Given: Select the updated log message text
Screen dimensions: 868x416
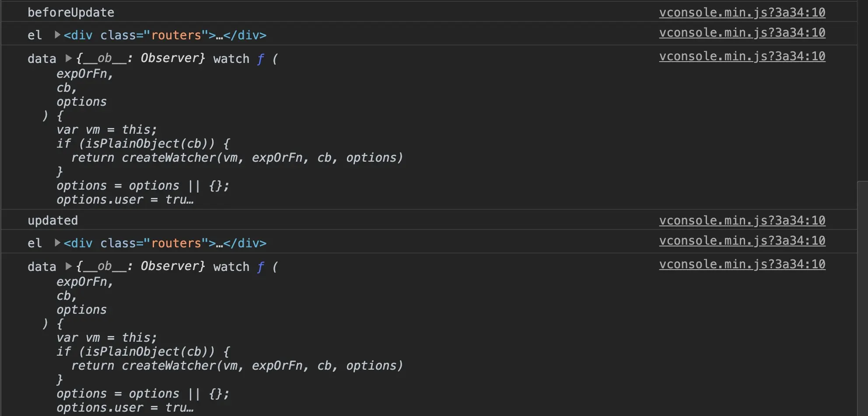Looking at the screenshot, I should pyautogui.click(x=53, y=221).
